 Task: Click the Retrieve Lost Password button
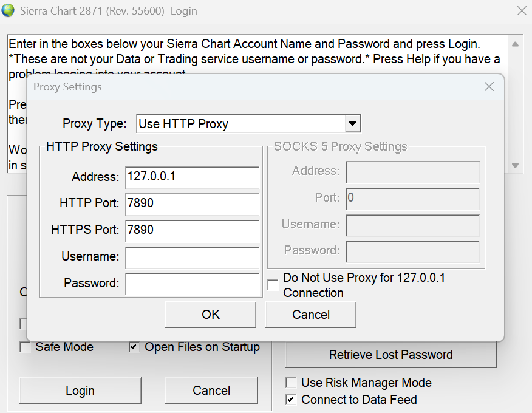390,355
